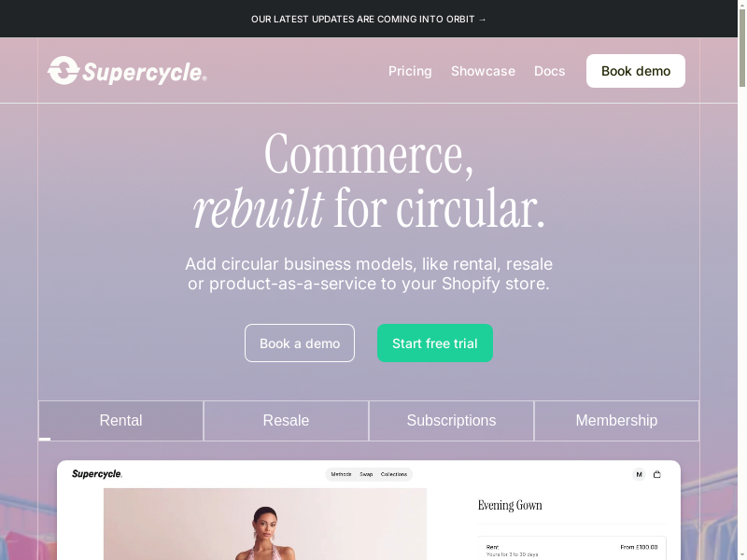
Task: Go to the Pricing page
Action: point(410,71)
